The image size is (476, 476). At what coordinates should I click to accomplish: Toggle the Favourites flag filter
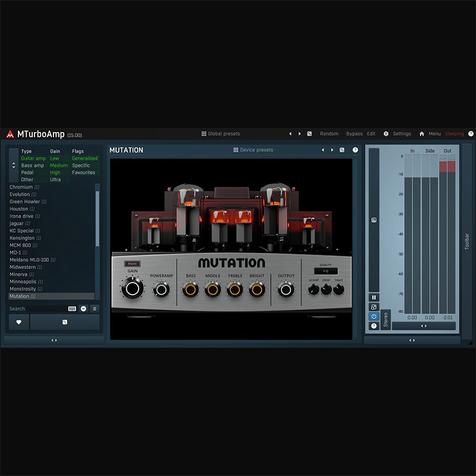(x=83, y=173)
